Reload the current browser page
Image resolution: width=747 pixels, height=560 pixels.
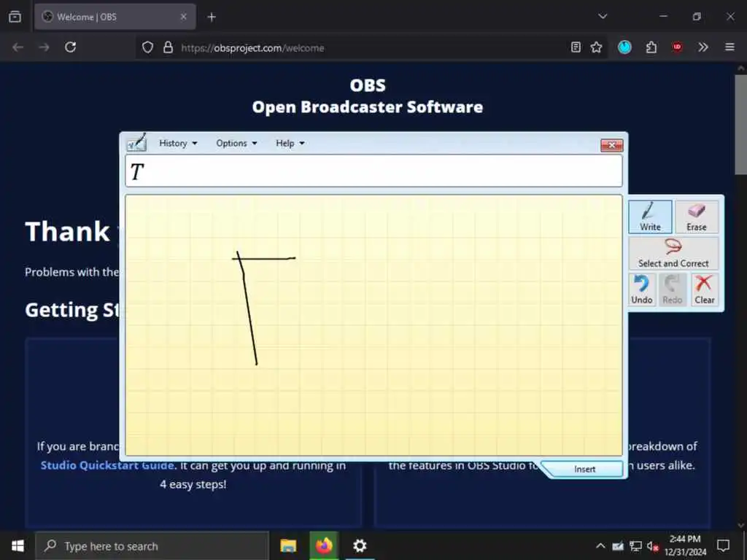[x=71, y=47]
